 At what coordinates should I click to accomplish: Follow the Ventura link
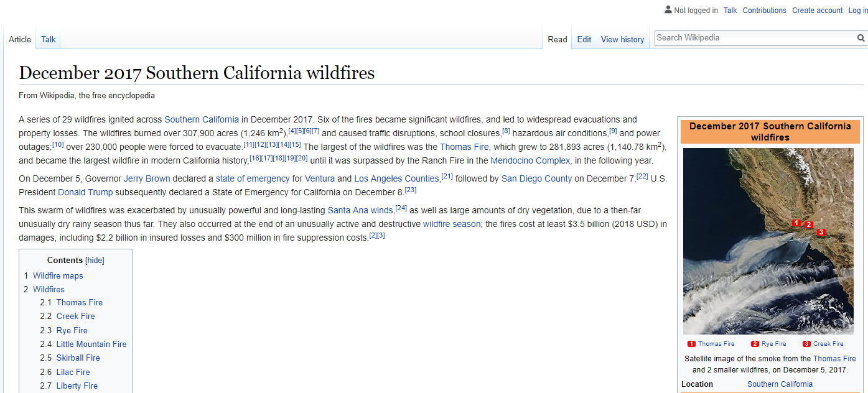click(x=320, y=178)
